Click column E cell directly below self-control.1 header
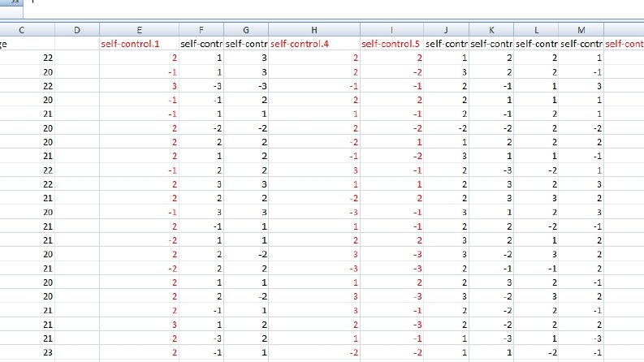The width and height of the screenshot is (644, 362). (139, 58)
